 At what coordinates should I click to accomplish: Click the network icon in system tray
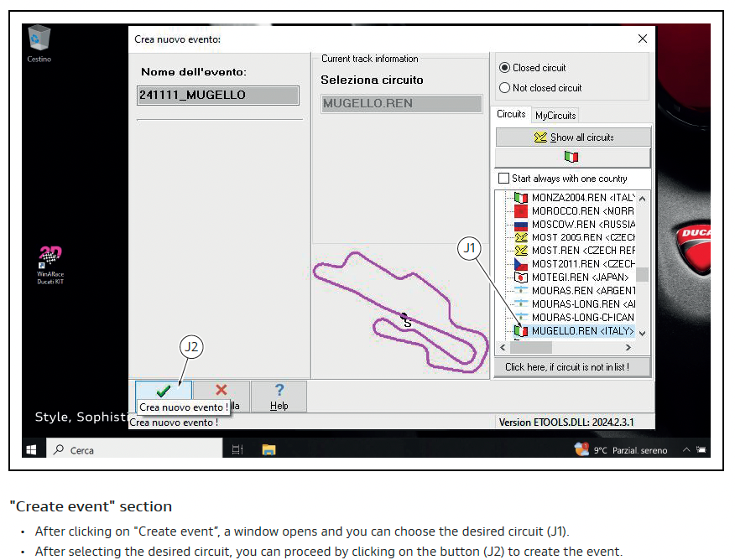[701, 449]
